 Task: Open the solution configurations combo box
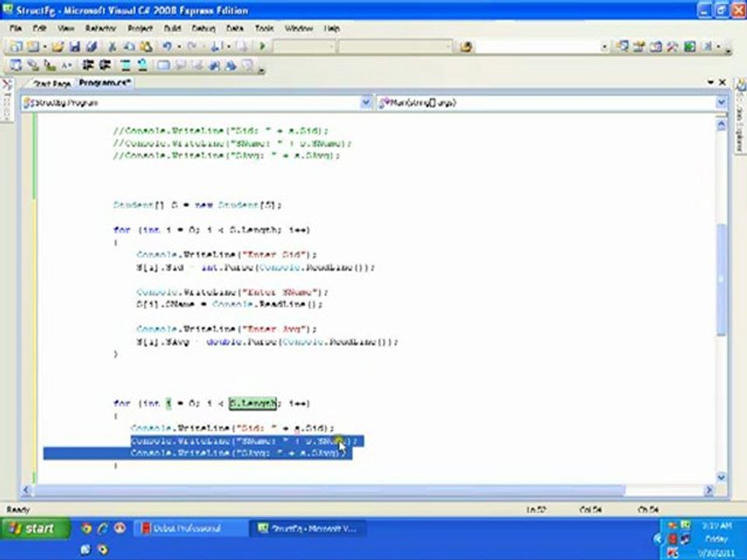pos(304,47)
